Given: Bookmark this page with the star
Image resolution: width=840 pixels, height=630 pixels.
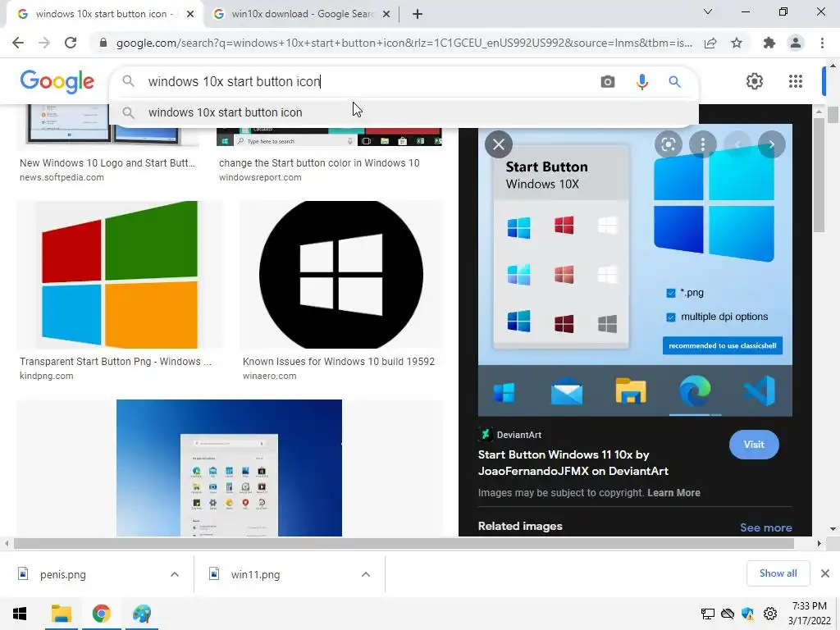Looking at the screenshot, I should click(x=737, y=43).
